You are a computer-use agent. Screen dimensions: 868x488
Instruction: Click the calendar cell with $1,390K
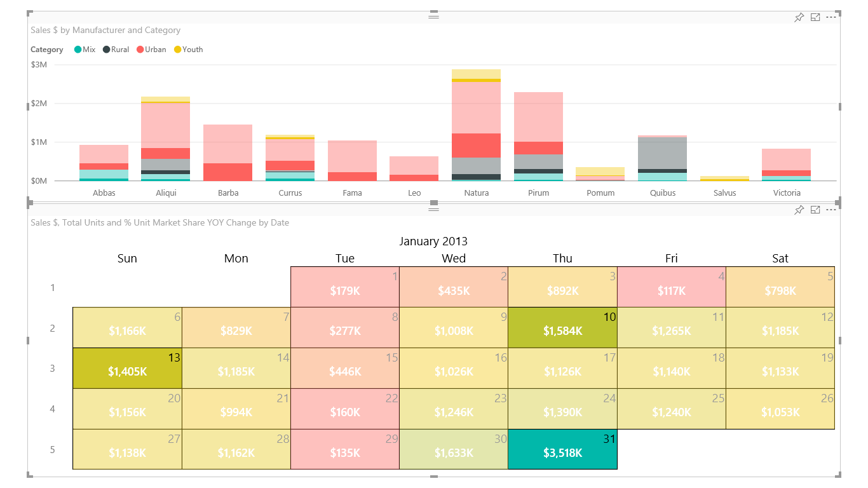pos(562,409)
